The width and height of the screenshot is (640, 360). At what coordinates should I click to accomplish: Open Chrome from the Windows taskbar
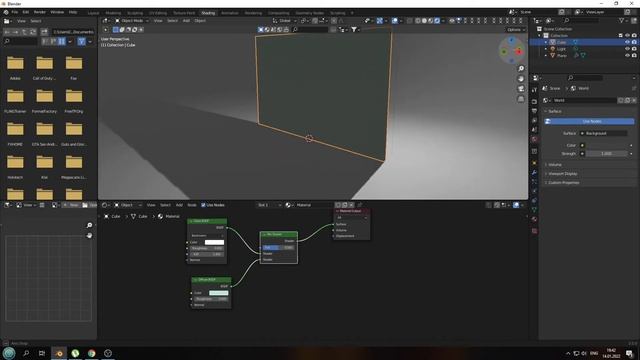pyautogui.click(x=91, y=353)
